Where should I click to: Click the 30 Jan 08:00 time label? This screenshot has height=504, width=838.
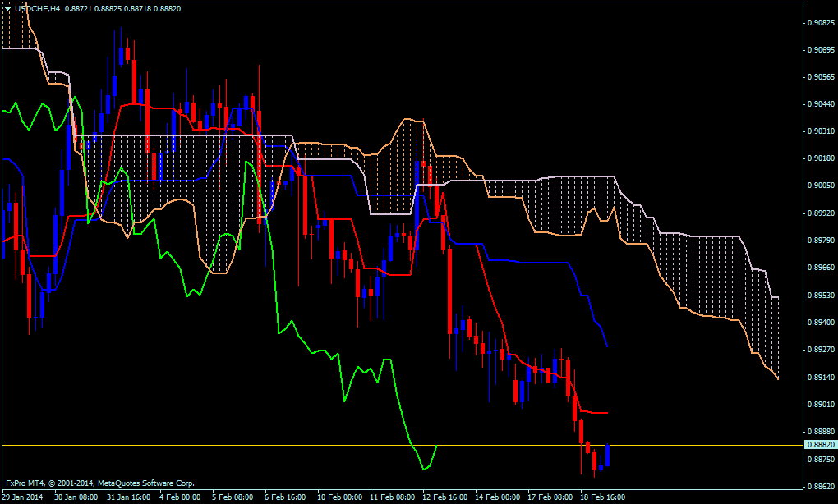pyautogui.click(x=76, y=497)
